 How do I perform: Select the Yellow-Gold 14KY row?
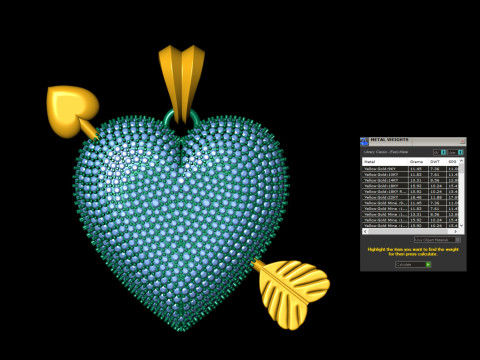coord(410,180)
